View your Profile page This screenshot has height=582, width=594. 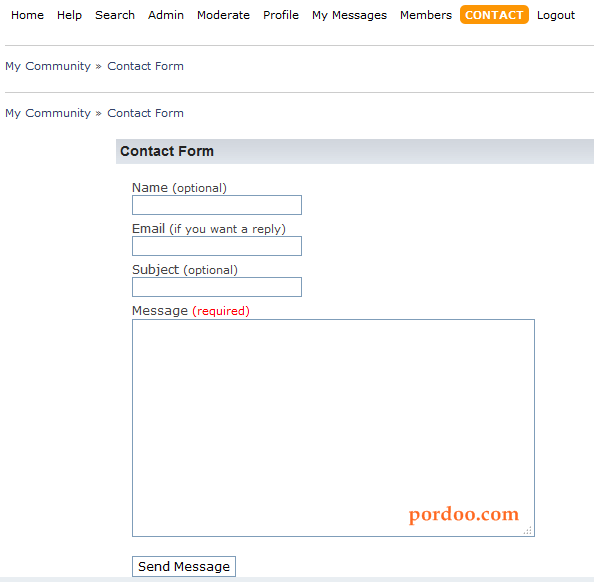(281, 15)
